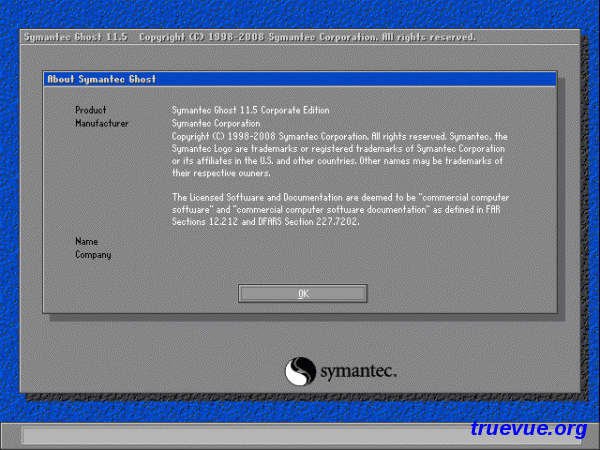
Task: Click the empty status bar at bottom
Action: click(300, 435)
